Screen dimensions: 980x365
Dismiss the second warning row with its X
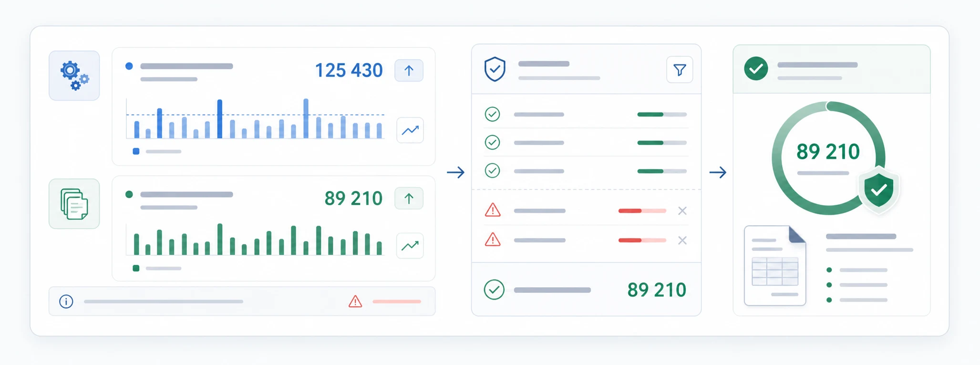pyautogui.click(x=682, y=240)
